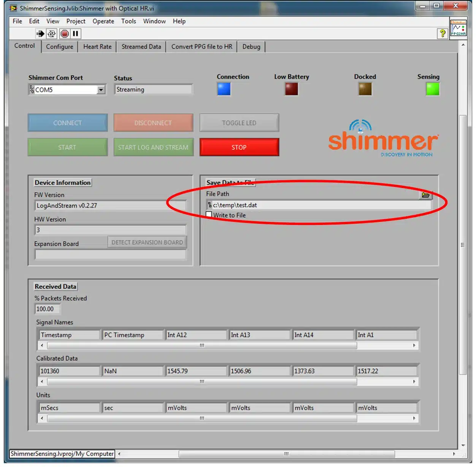Viewport: 476px width, 467px height.
Task: Click the mSecs units cell
Action: pos(69,408)
